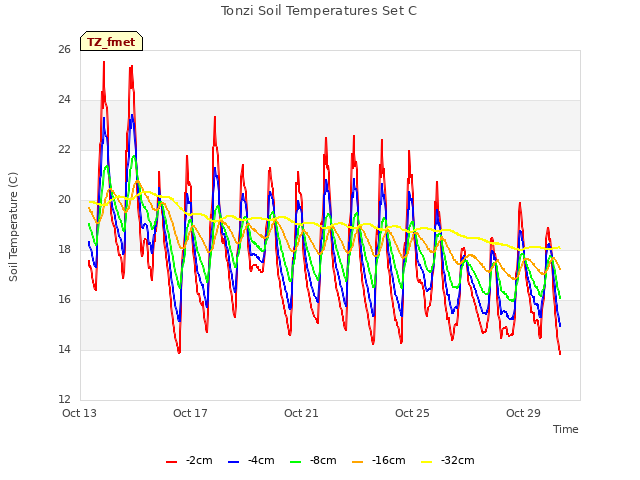
Task: Click the 24 y-axis tick label
Action: (x=64, y=100)
